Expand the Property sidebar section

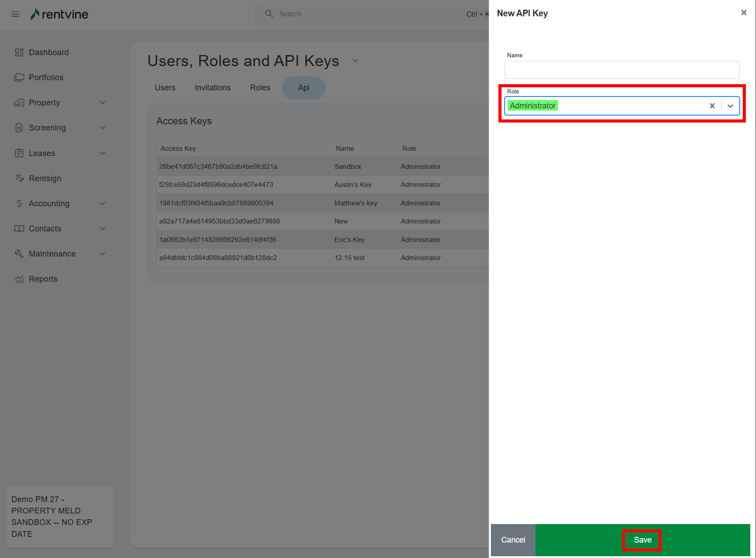tap(103, 103)
